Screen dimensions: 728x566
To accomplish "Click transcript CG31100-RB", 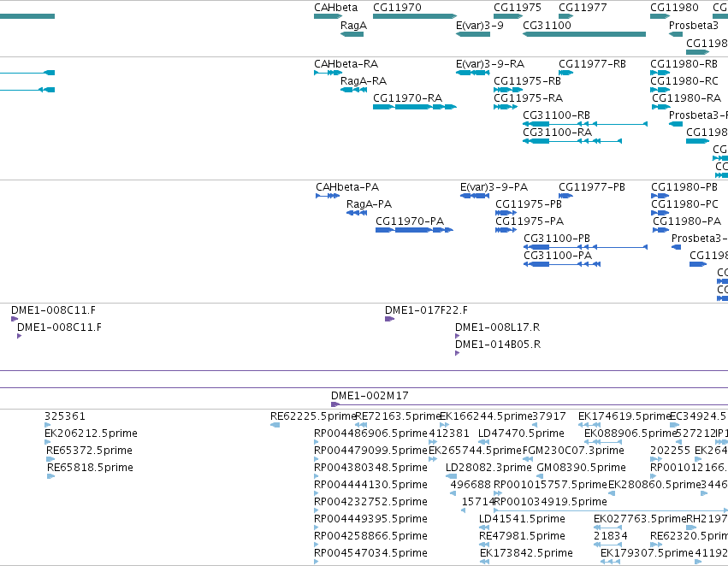I will tap(585, 124).
